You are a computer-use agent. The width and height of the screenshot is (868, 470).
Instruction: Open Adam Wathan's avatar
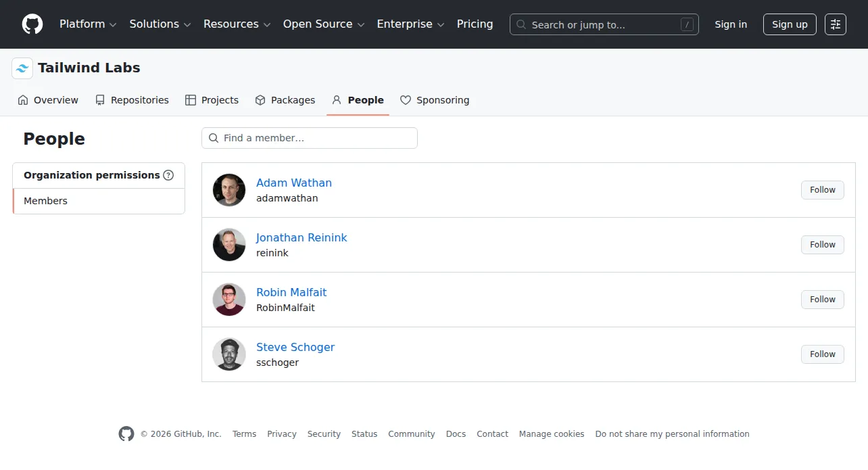point(229,190)
